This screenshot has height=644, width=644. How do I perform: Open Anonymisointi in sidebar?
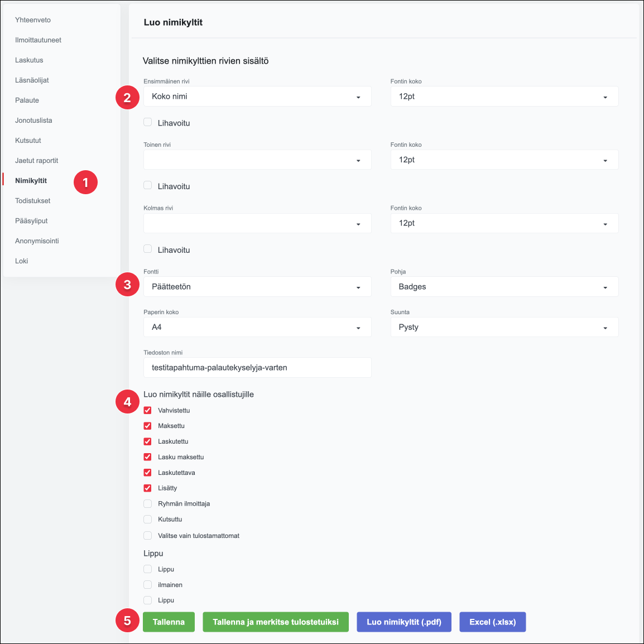37,241
